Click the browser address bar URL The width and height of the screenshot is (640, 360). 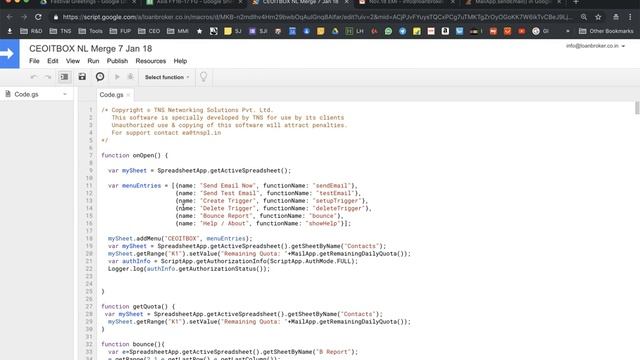pos(317,17)
